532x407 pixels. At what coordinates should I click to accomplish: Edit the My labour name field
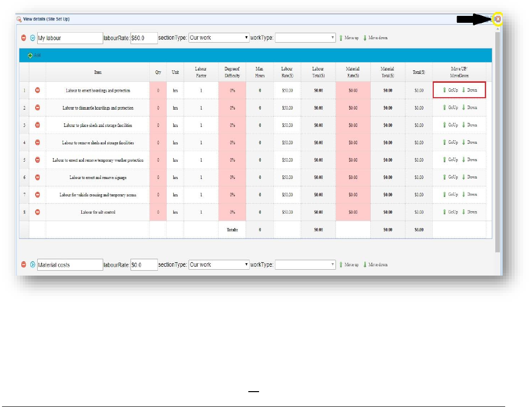[70, 38]
